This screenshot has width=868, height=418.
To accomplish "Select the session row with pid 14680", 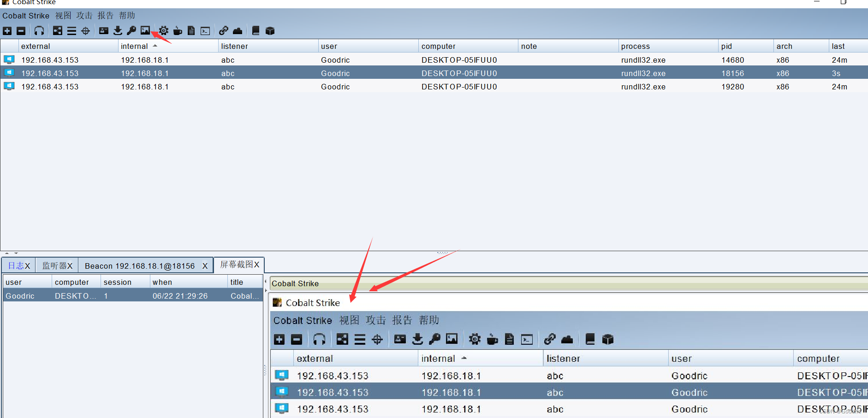I will [434, 59].
